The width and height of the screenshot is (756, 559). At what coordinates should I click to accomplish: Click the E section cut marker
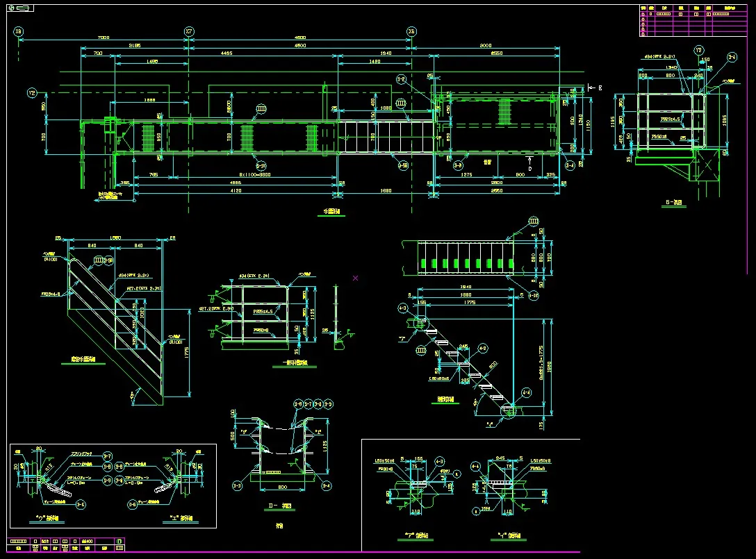click(598, 87)
